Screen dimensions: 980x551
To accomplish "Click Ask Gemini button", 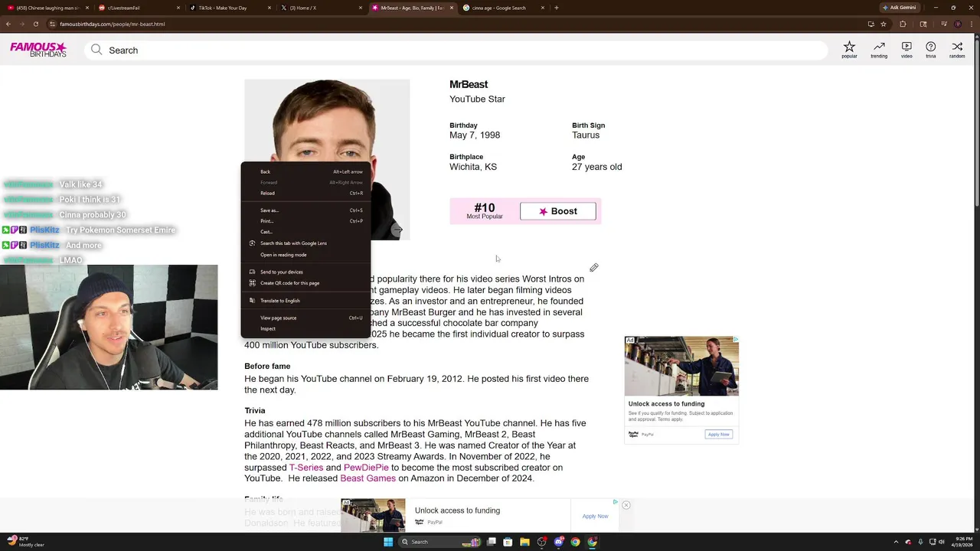I will click(899, 8).
